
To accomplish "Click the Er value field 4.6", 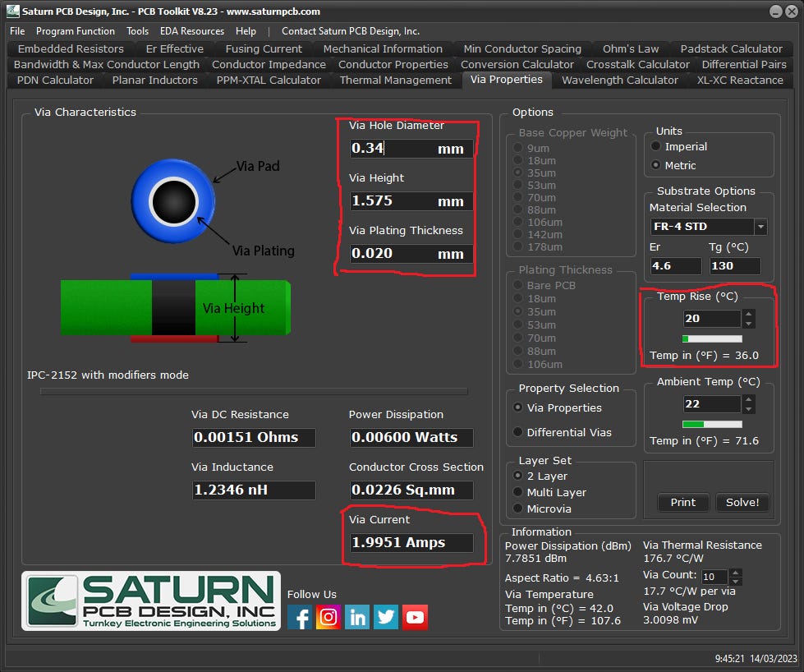I will coord(675,265).
